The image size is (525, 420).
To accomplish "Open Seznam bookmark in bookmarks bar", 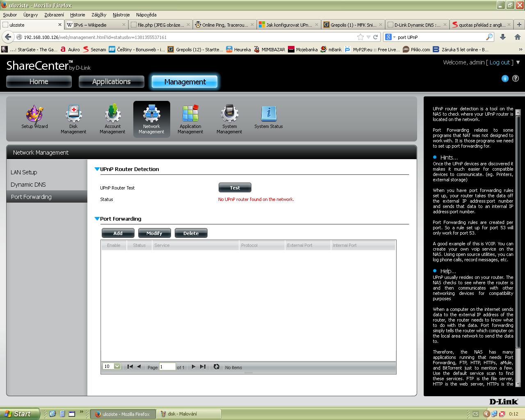I will pyautogui.click(x=94, y=49).
